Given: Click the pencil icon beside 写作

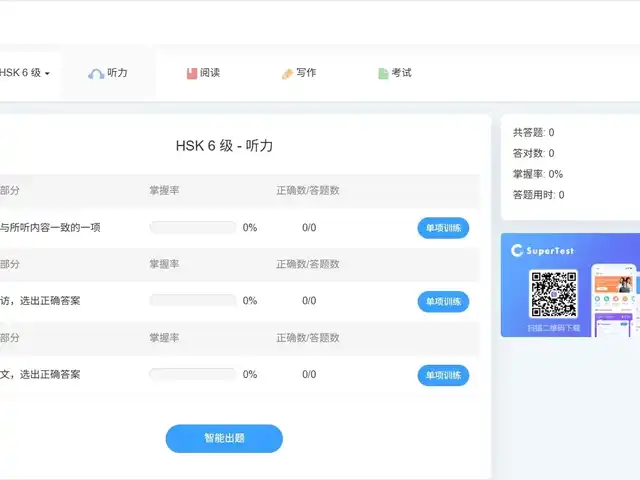Looking at the screenshot, I should pos(287,74).
